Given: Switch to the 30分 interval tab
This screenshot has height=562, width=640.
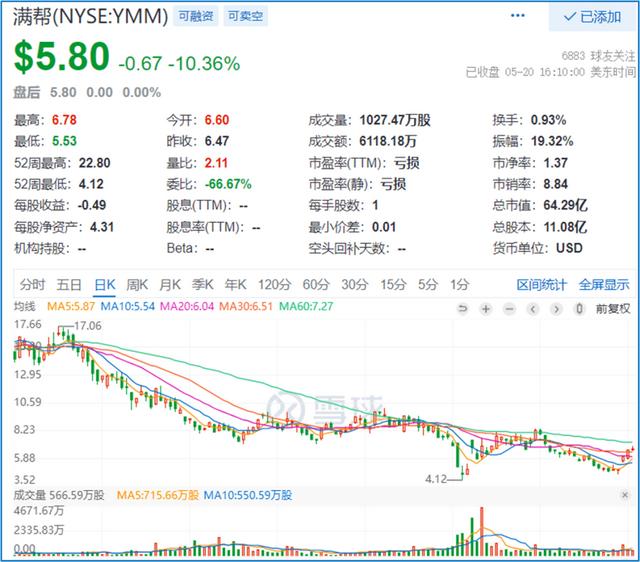Looking at the screenshot, I should point(354,284).
